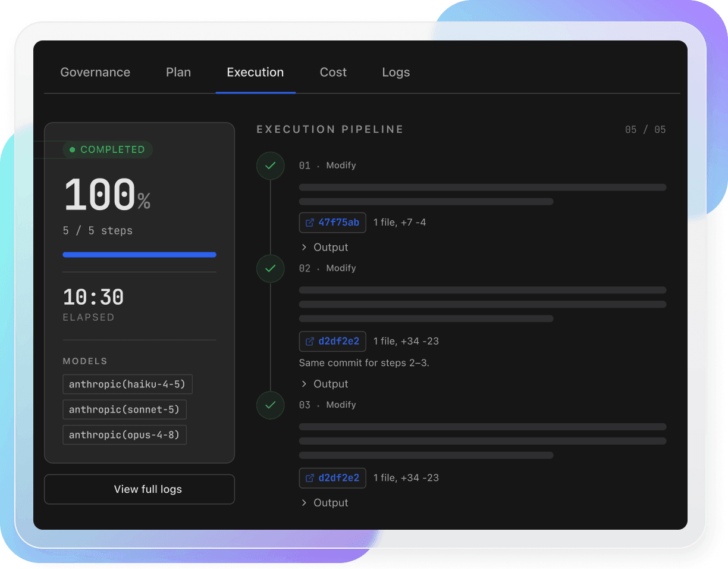Click the "02 · Modify" step label
The image size is (728, 569).
(328, 268)
